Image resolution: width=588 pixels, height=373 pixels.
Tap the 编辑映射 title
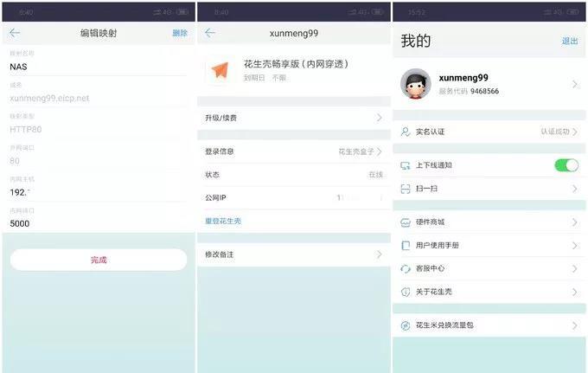tap(99, 33)
